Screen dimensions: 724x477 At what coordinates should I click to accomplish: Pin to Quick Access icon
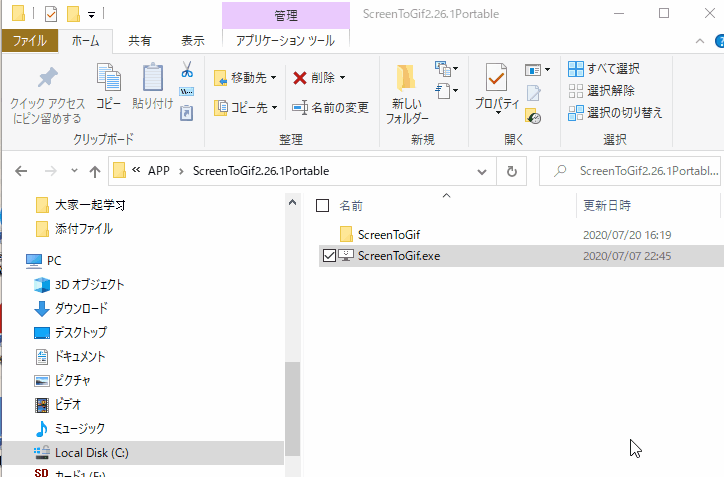(48, 78)
